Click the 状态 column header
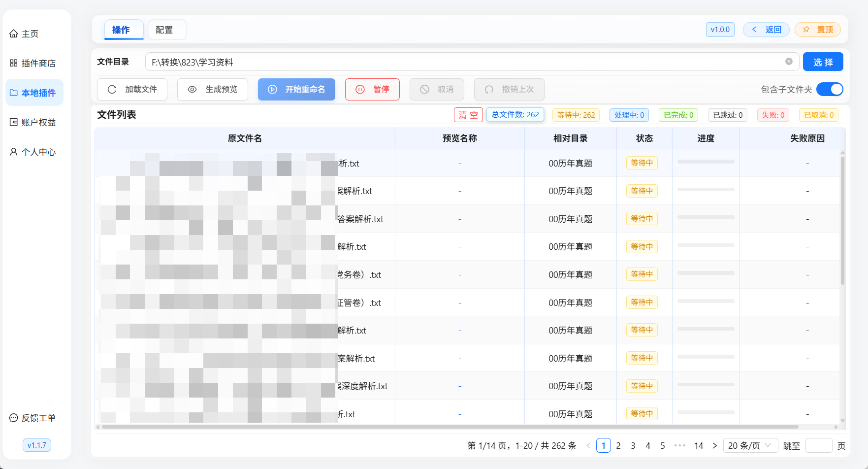 (x=644, y=138)
